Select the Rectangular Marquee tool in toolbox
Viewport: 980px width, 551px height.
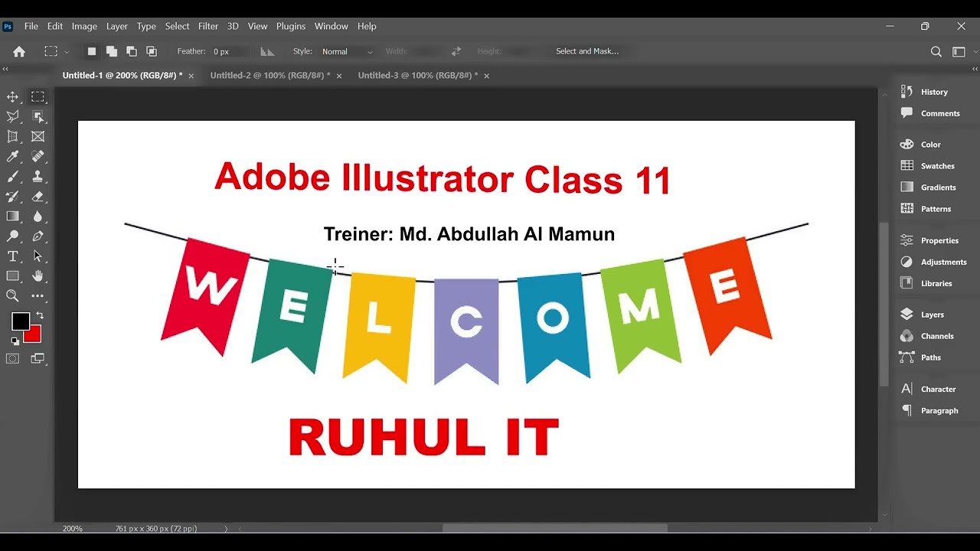pos(38,97)
